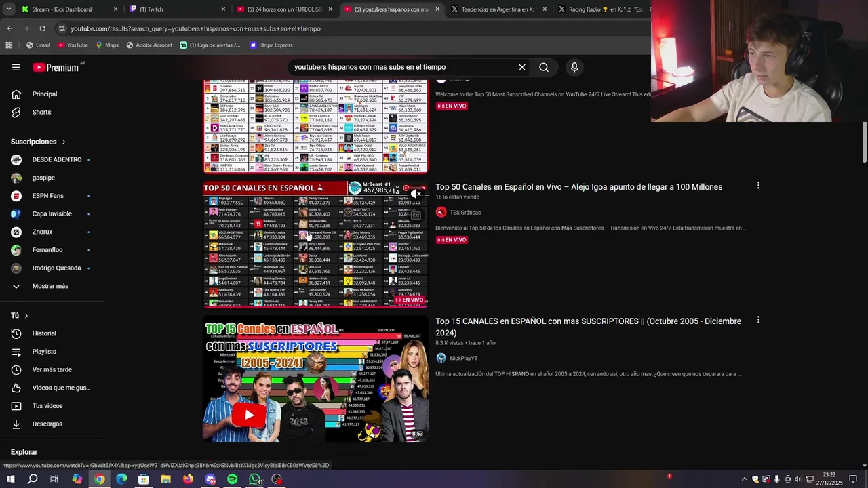Image resolution: width=868 pixels, height=488 pixels.
Task: Click the TES Gráficas channel avatar
Action: 441,212
